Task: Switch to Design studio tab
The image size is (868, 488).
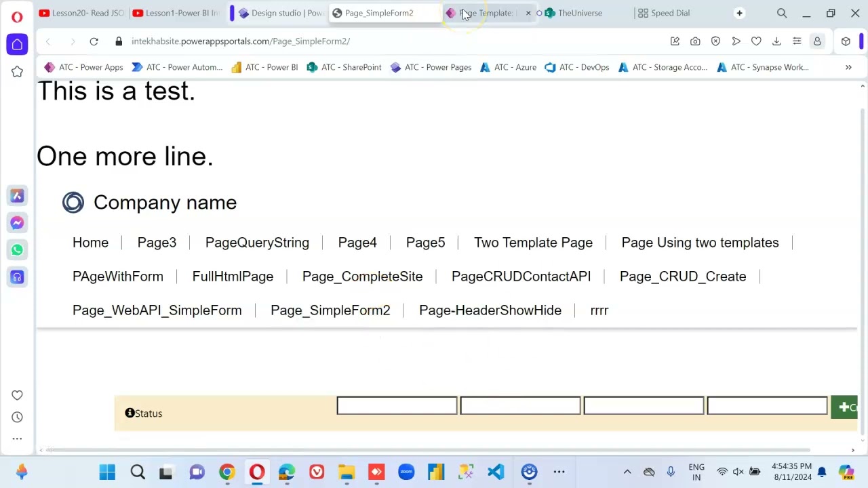Action: [281, 13]
